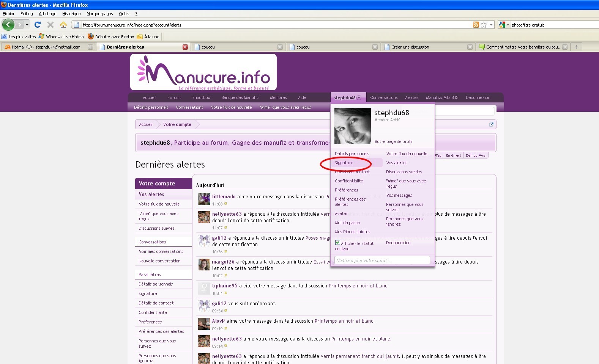The width and height of the screenshot is (599, 364).
Task: Reload the current page
Action: pyautogui.click(x=37, y=25)
